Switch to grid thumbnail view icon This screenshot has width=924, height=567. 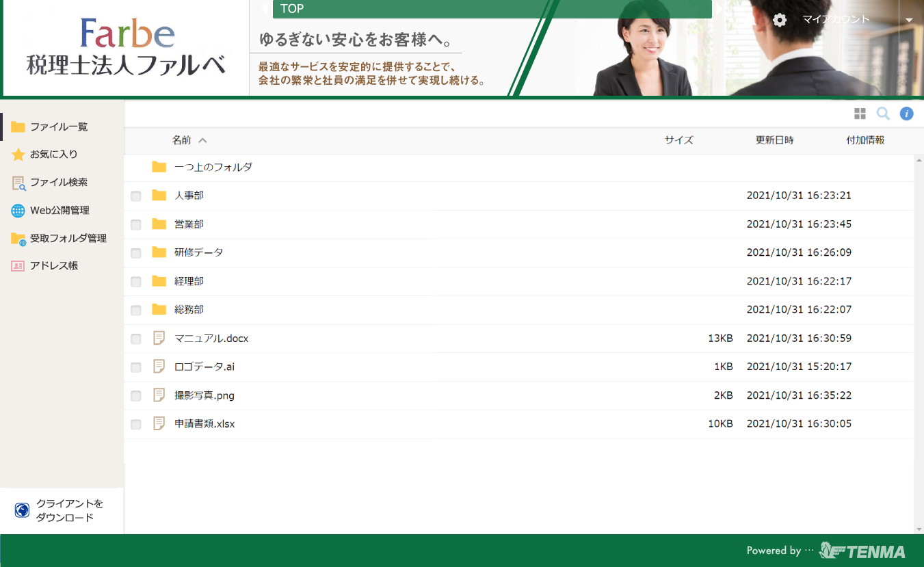pos(860,114)
